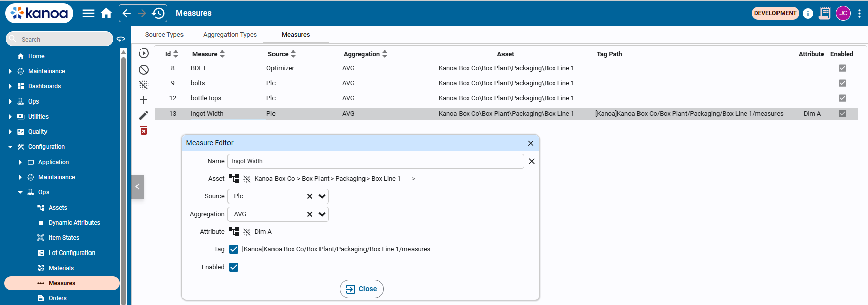Navigate forward with the right arrow
The image size is (868, 305).
[x=142, y=13]
